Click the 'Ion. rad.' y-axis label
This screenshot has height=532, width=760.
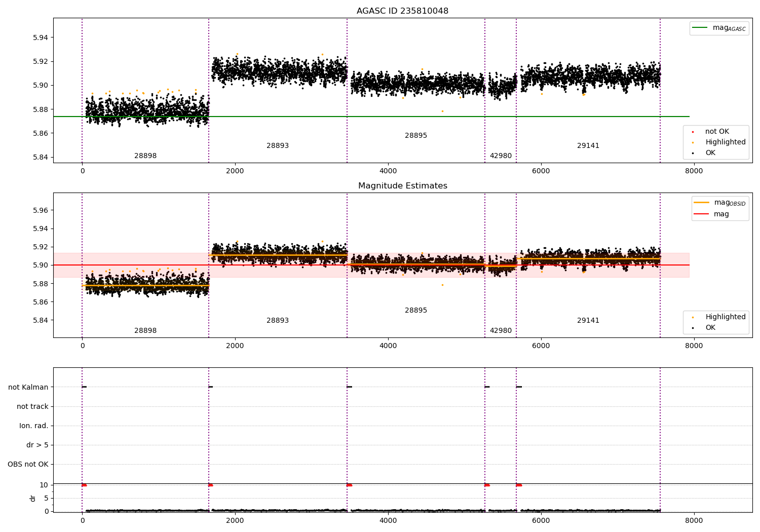coord(34,426)
